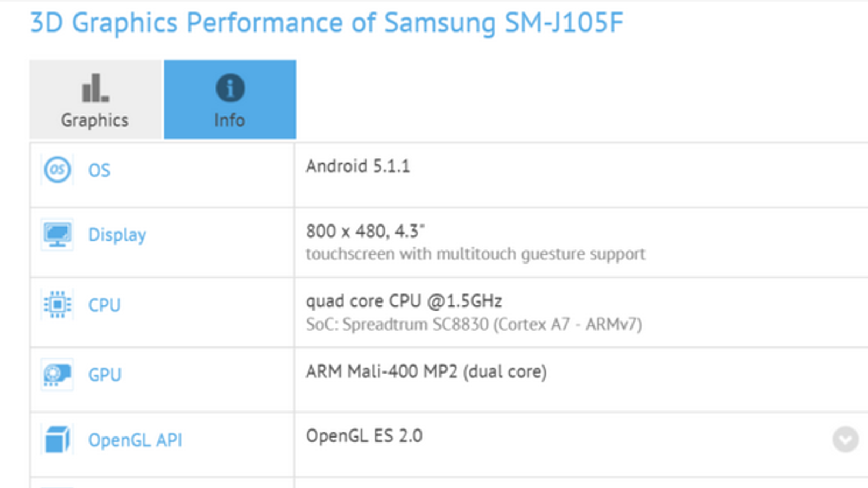Click the CPU label link
Screen dimensions: 868x488
coord(105,305)
